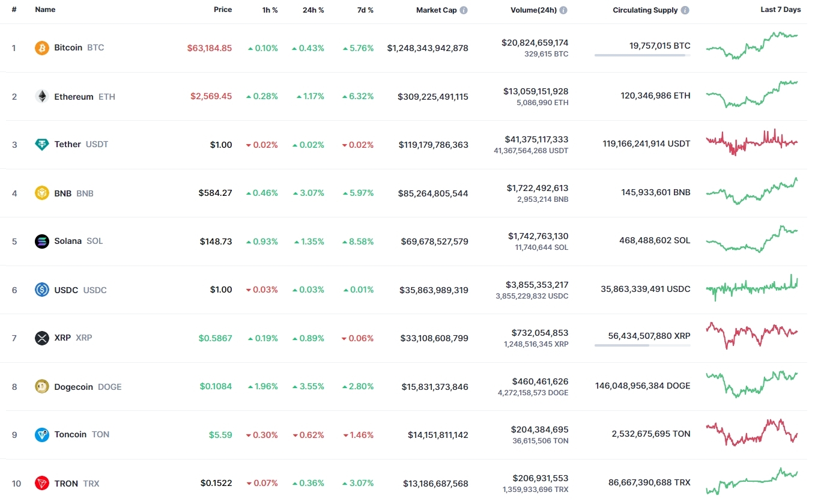The height and width of the screenshot is (504, 815).
Task: Click the TRON logo icon
Action: tap(42, 484)
